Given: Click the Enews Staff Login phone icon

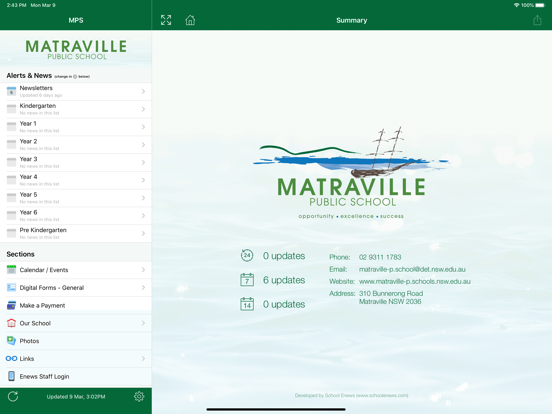Looking at the screenshot, I should click(x=11, y=376).
